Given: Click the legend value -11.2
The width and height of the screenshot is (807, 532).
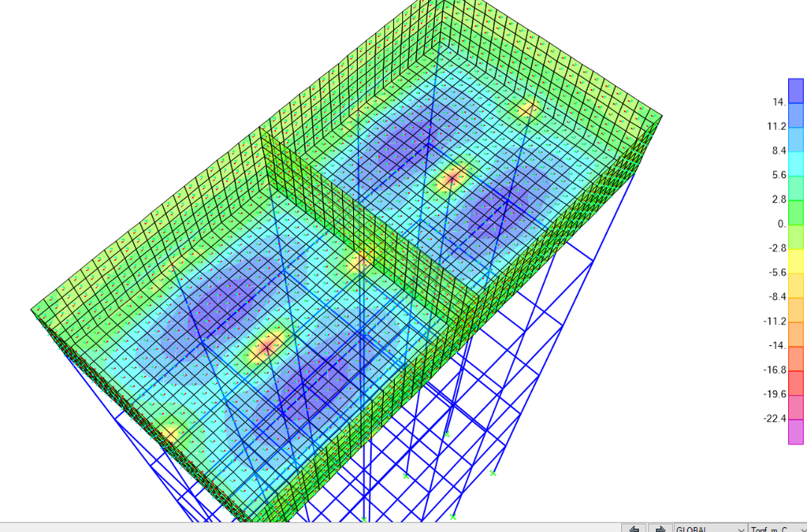Looking at the screenshot, I should point(775,322).
